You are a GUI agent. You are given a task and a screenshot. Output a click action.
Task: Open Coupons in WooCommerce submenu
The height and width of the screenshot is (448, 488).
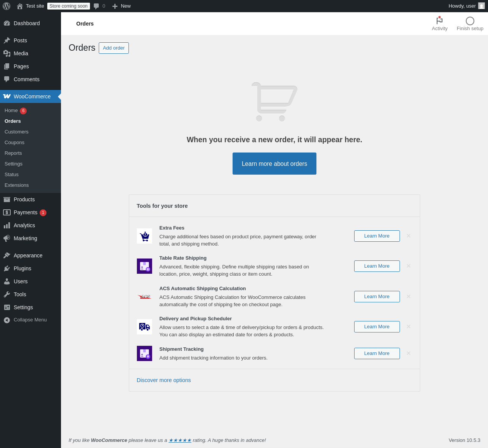tap(14, 143)
